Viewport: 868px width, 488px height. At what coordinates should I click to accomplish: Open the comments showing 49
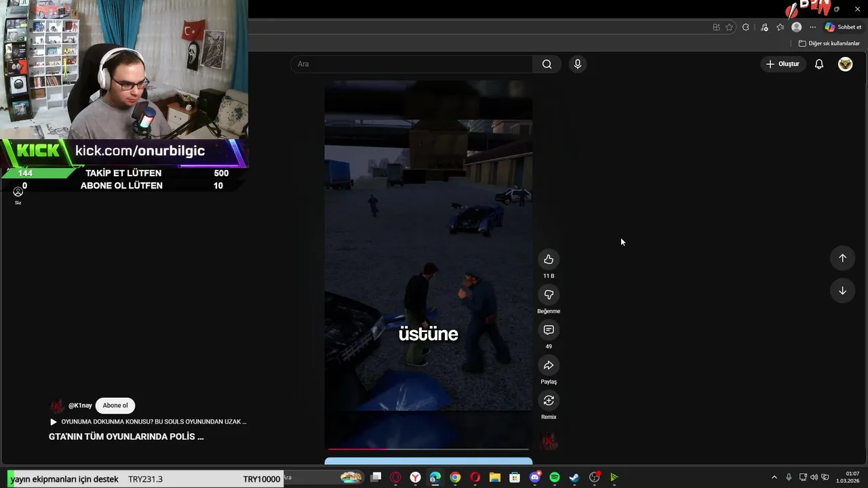(549, 330)
